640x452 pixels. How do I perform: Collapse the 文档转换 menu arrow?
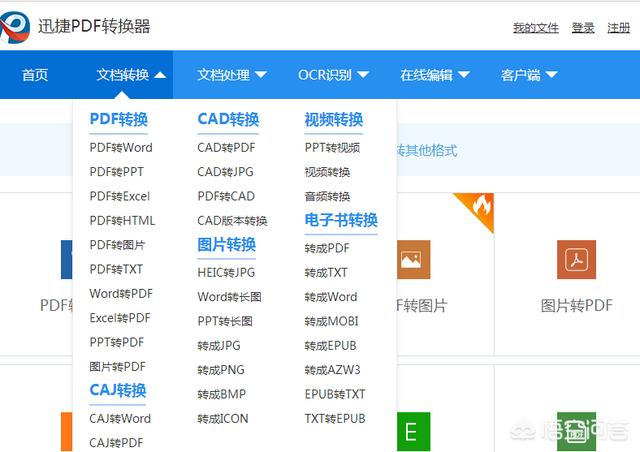(160, 75)
